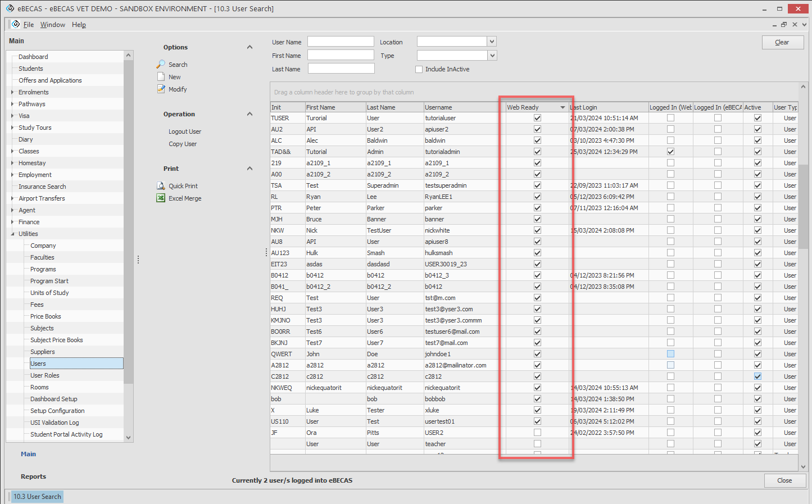Click the Excel Merge icon
This screenshot has height=504, width=812.
pyautogui.click(x=161, y=198)
